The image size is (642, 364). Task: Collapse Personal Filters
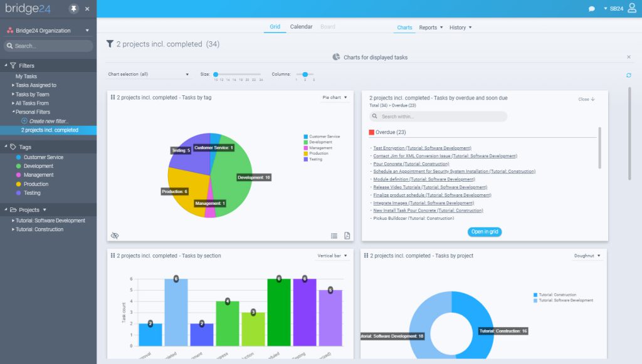tap(13, 112)
